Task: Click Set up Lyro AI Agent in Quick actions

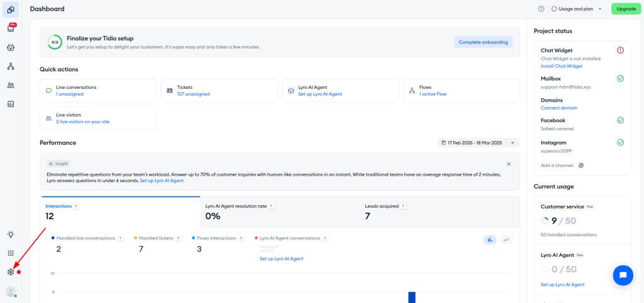Action: (320, 94)
